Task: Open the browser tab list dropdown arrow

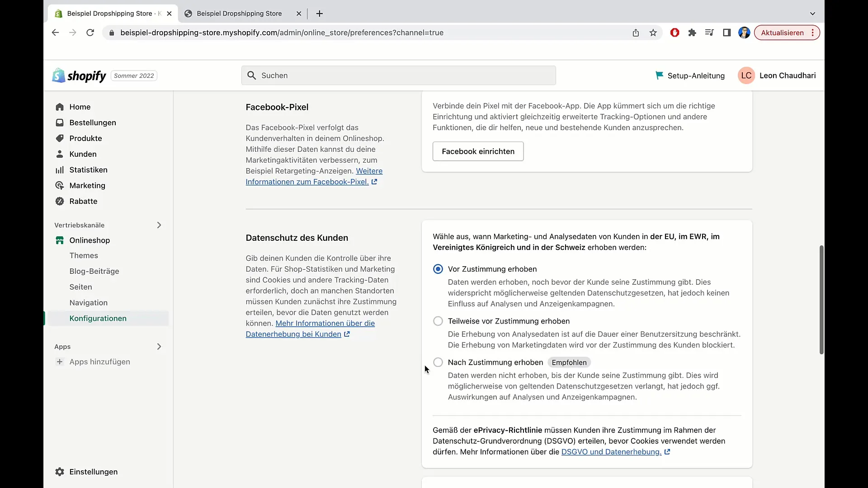Action: coord(812,14)
